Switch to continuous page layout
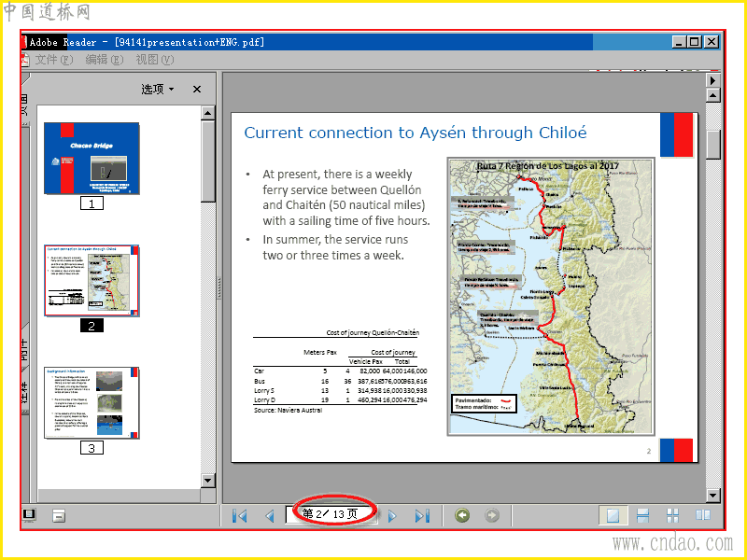The height and width of the screenshot is (560, 747). click(x=642, y=515)
